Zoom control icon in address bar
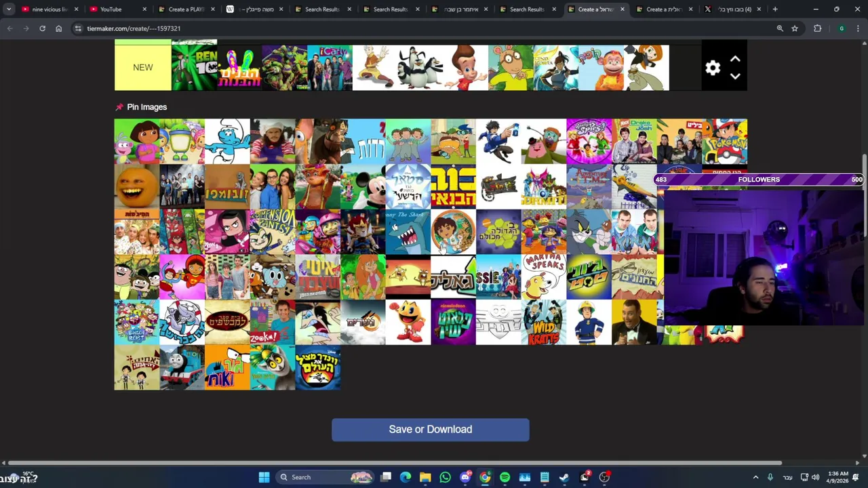Viewport: 868px width, 488px height. coord(780,28)
